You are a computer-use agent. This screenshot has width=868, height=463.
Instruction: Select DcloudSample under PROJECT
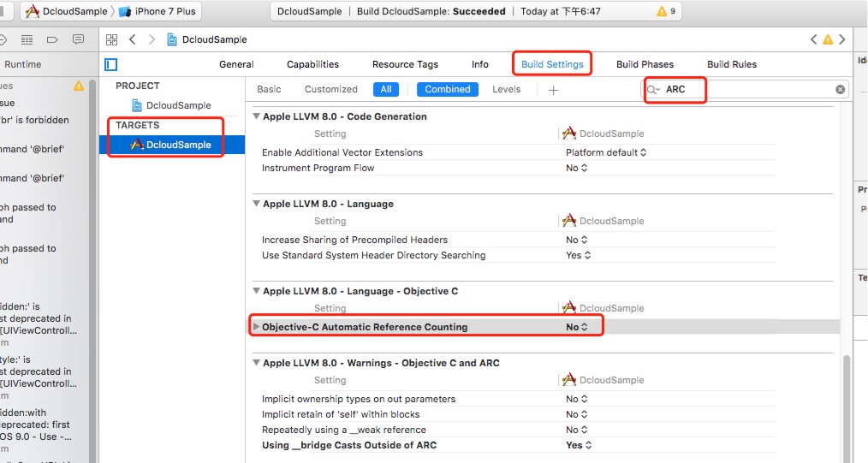click(171, 105)
